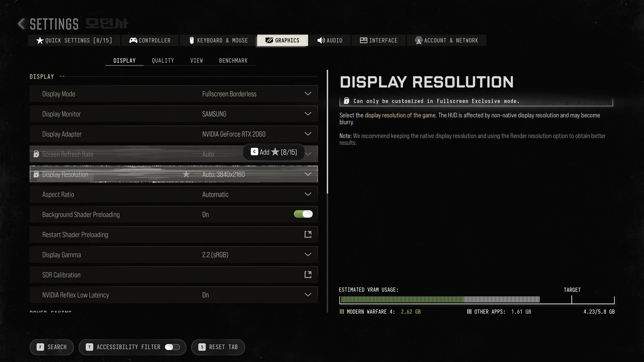Switch to the Quality sub-tab
The width and height of the screenshot is (644, 362).
click(x=163, y=60)
